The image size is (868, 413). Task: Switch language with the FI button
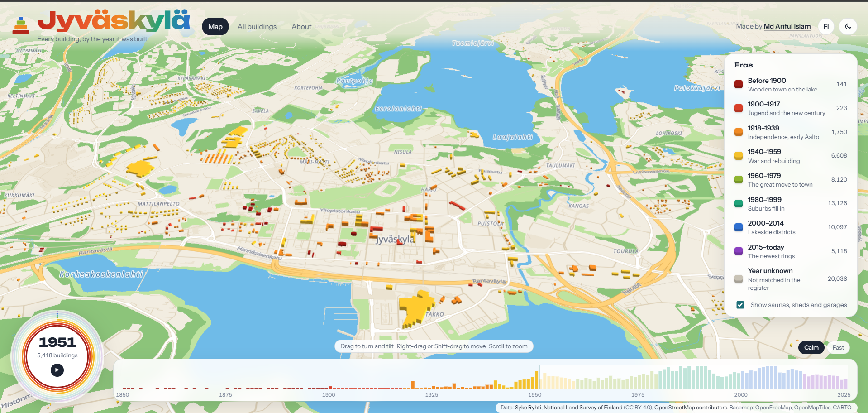tap(826, 26)
